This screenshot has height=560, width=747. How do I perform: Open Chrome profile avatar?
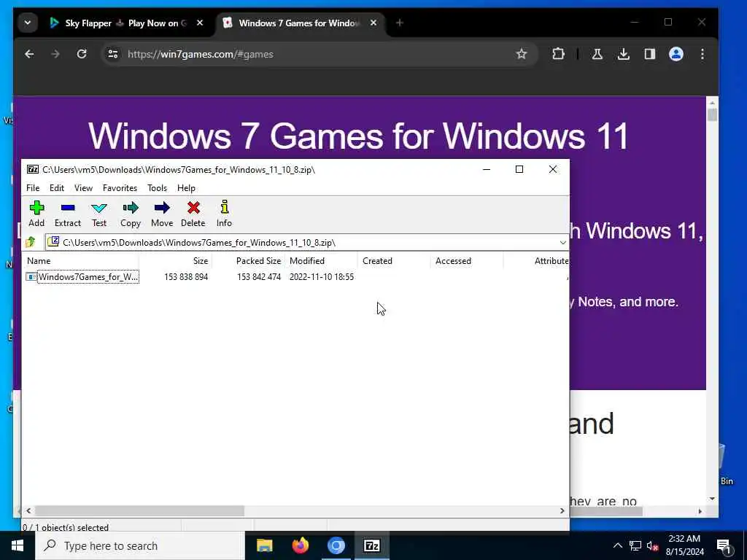[676, 54]
